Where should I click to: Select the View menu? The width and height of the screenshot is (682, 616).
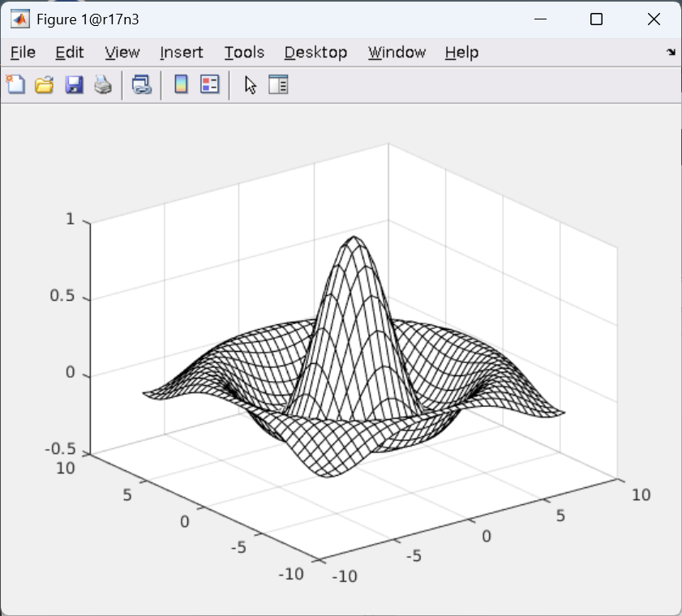(122, 53)
